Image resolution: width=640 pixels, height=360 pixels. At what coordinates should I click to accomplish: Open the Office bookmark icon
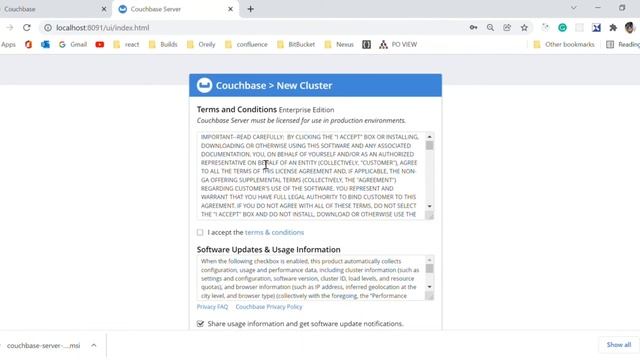(28, 44)
